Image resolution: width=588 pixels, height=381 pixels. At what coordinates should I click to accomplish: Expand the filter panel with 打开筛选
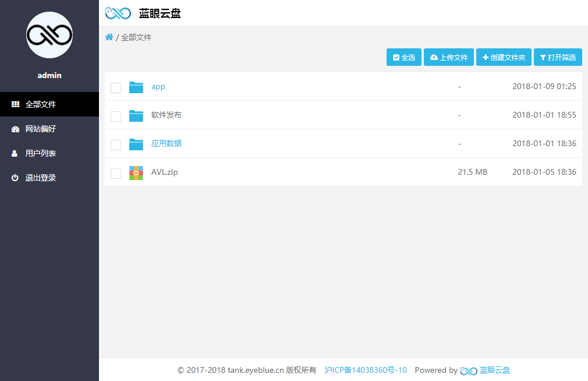(558, 57)
